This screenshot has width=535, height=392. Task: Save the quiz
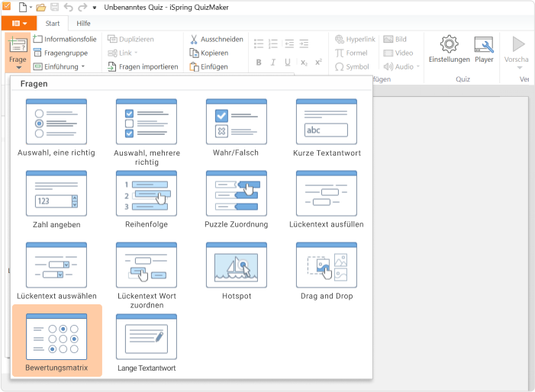pyautogui.click(x=55, y=7)
